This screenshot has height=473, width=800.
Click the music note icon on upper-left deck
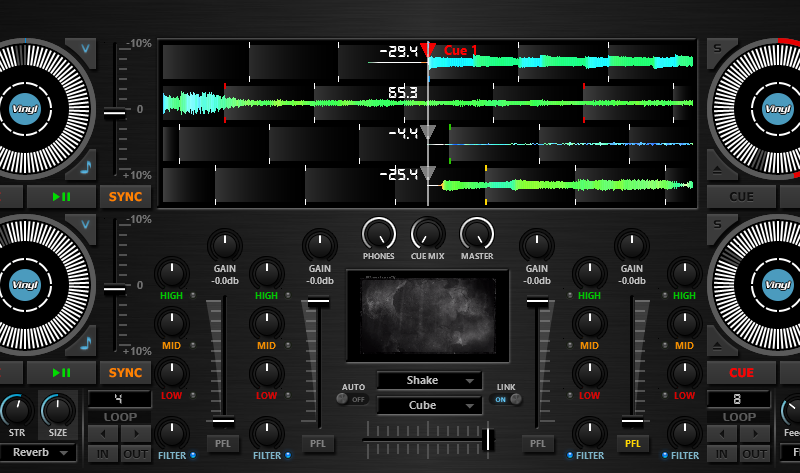(86, 167)
